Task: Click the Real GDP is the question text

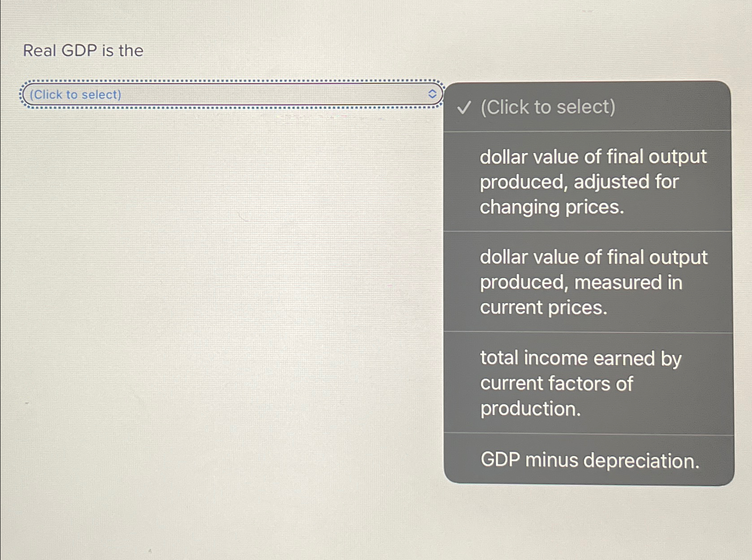Action: point(84,50)
